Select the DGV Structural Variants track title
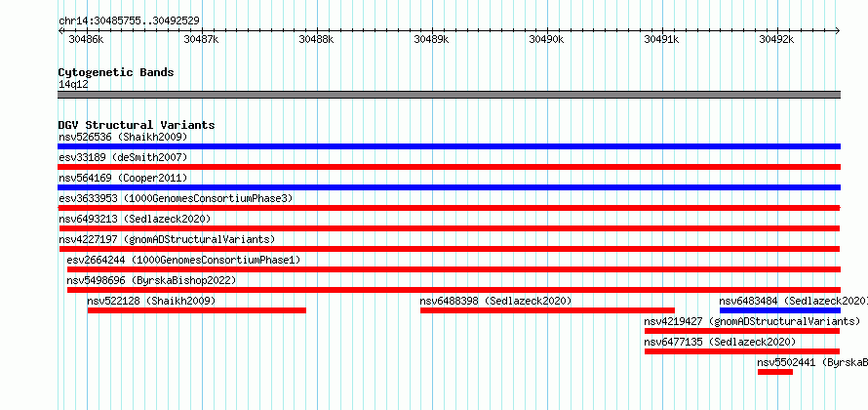The height and width of the screenshot is (410, 868). coord(137,125)
